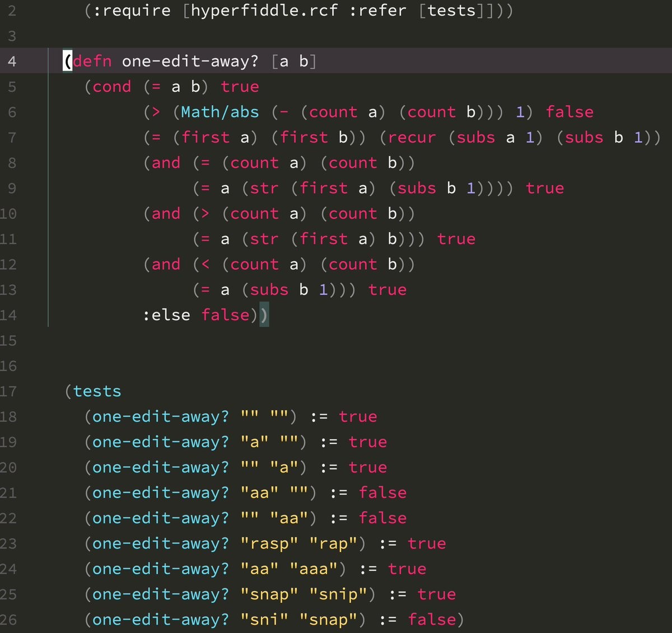The height and width of the screenshot is (633, 672).
Task: Click empty line 15 in the editor
Action: point(336,341)
